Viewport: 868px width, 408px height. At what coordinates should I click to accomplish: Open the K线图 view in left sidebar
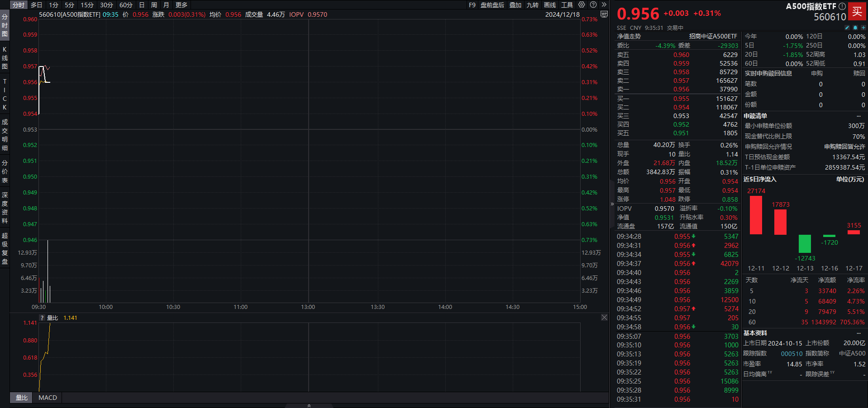click(x=5, y=58)
